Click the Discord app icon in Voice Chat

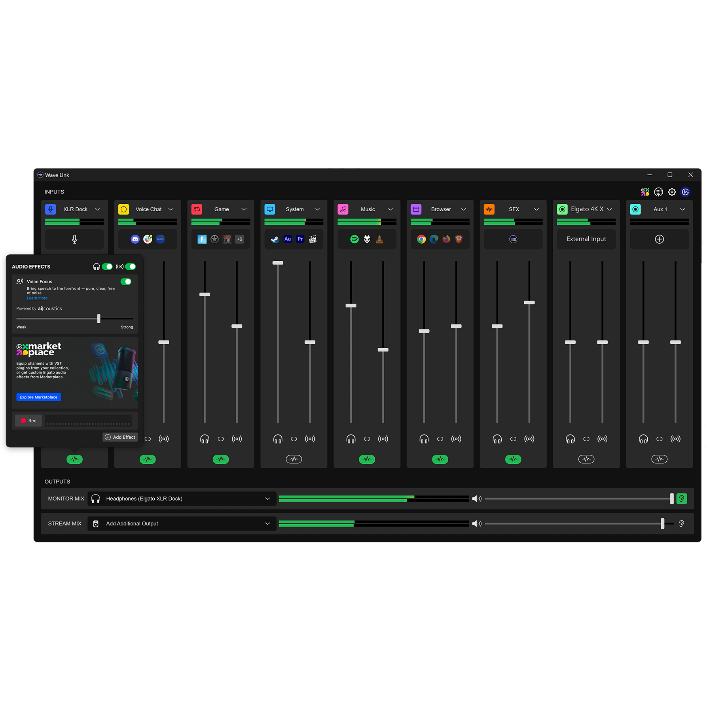tap(135, 239)
